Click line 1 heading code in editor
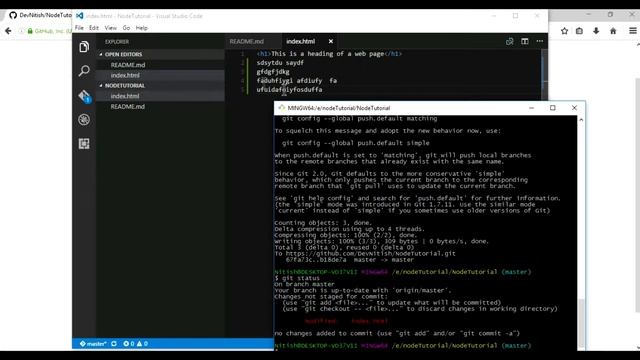640x360 pixels. pyautogui.click(x=329, y=54)
